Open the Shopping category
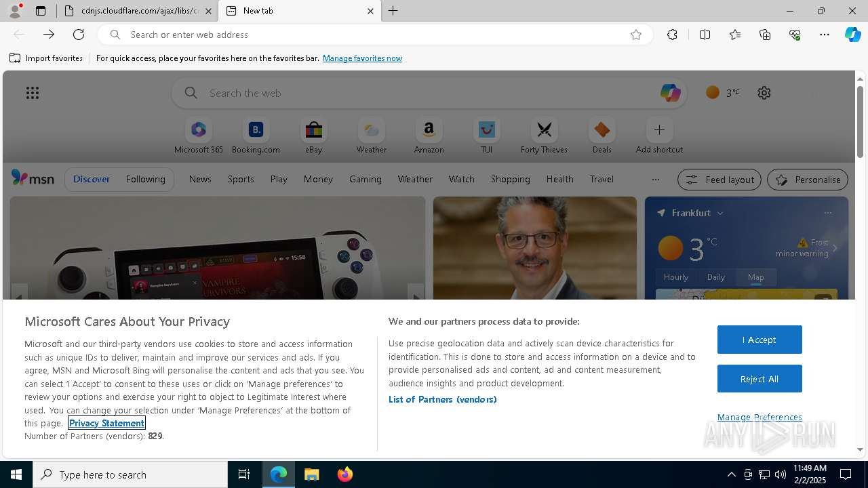The width and height of the screenshot is (868, 488). pyautogui.click(x=510, y=179)
